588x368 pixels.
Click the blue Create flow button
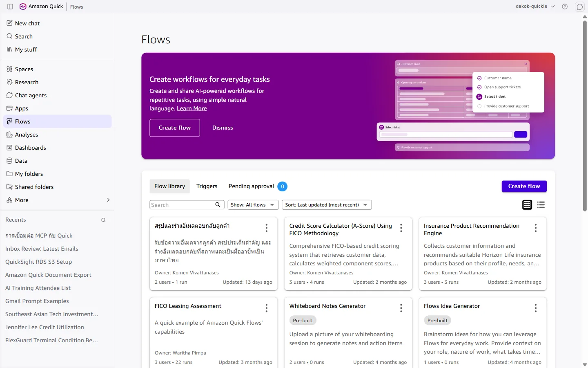524,186
